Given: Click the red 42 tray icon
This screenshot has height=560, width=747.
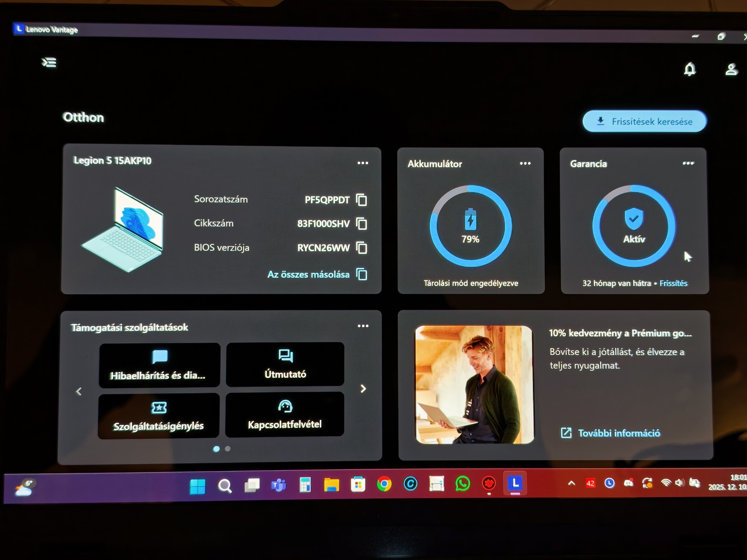Looking at the screenshot, I should tap(590, 483).
